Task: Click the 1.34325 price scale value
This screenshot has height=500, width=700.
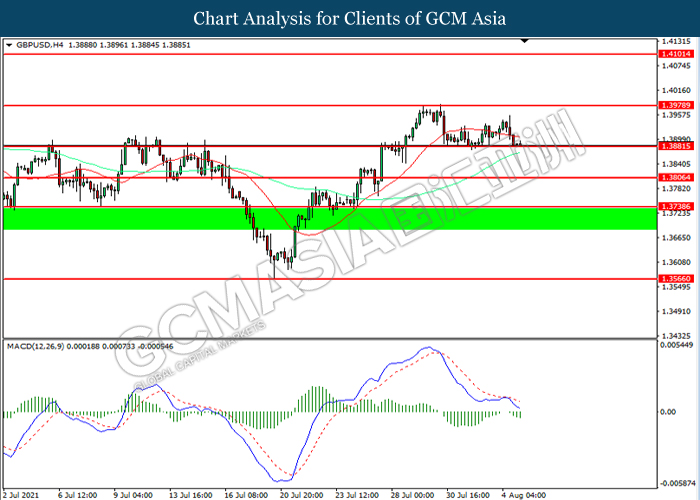Action: point(676,336)
